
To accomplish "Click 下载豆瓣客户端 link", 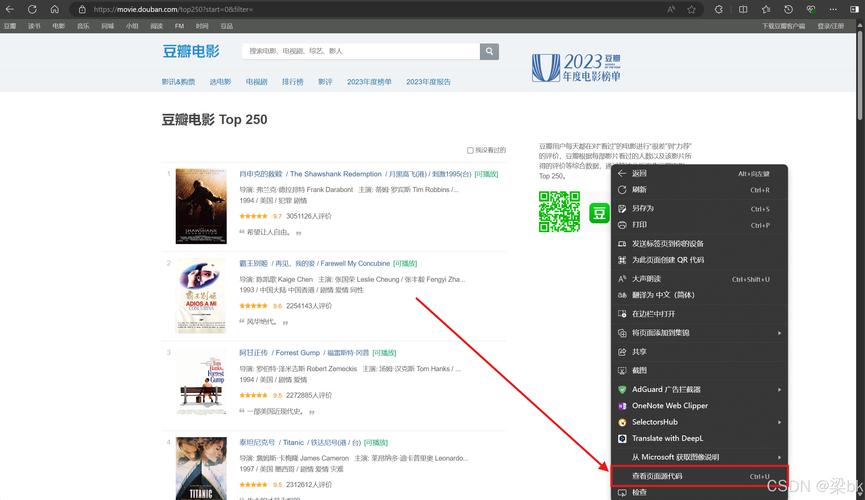I will (x=783, y=26).
